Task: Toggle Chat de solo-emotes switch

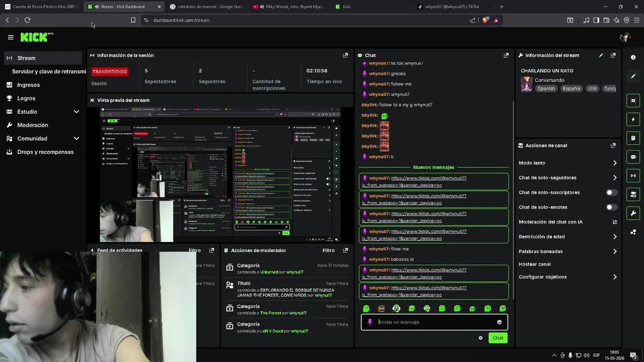Action: coord(612,207)
